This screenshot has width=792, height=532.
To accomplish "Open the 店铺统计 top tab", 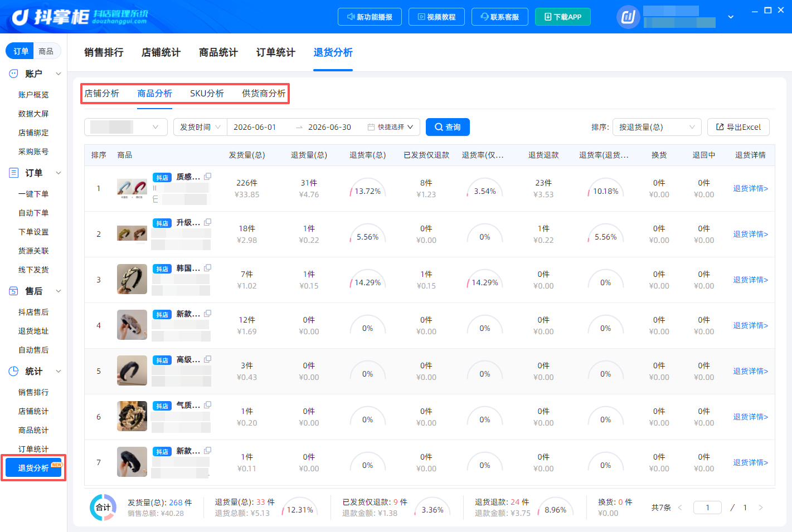I will click(161, 52).
